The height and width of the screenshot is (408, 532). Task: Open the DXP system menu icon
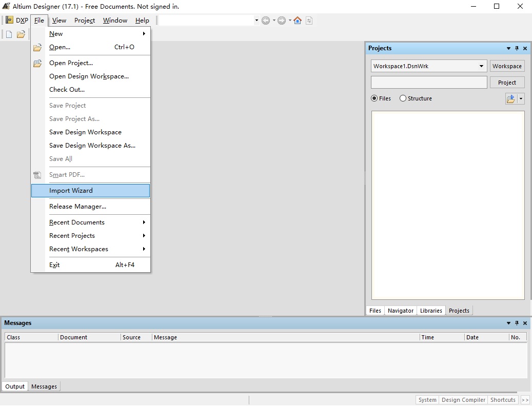point(10,21)
